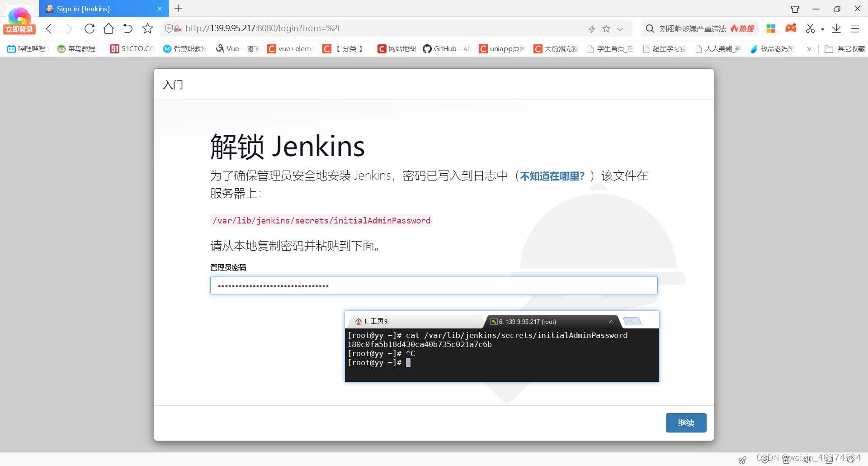Open the 人人美剧 bookmark
Viewport: 868px width, 466px height.
(x=718, y=48)
